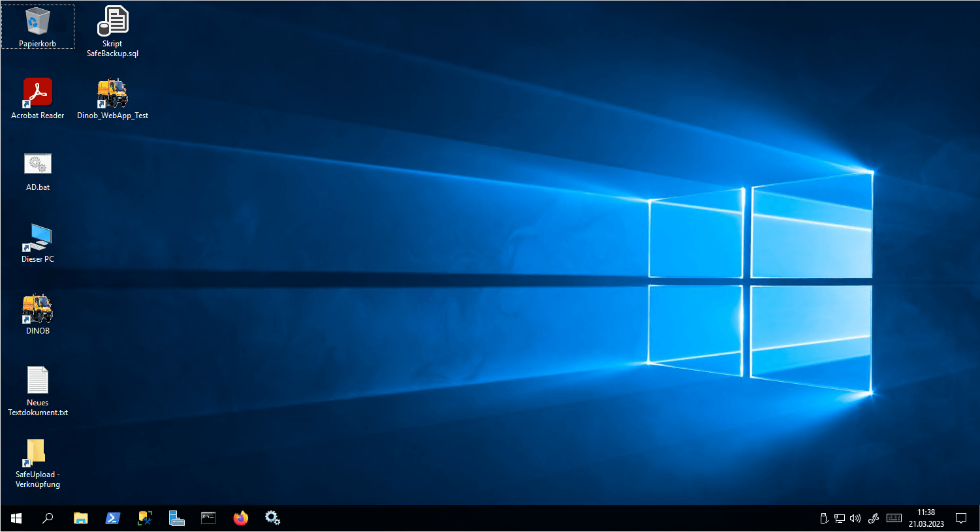Select the Papierkorb desktop icon
The width and height of the screenshot is (980, 532).
pyautogui.click(x=37, y=27)
